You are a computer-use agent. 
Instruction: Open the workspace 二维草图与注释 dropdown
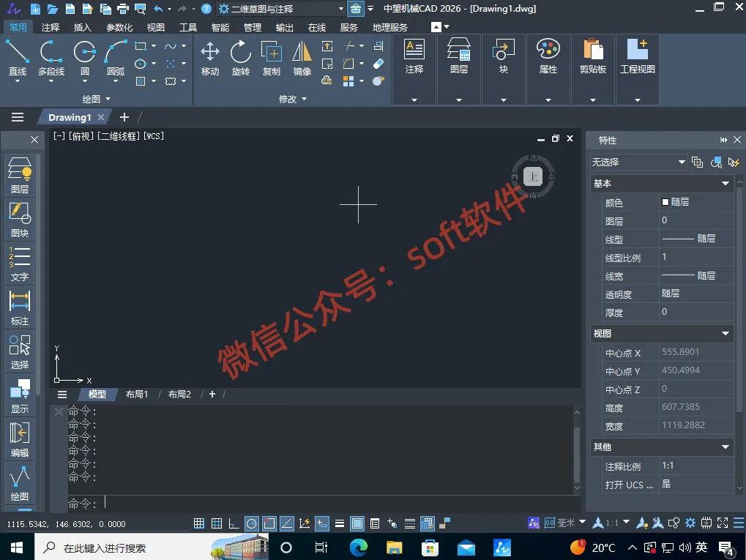(x=281, y=9)
